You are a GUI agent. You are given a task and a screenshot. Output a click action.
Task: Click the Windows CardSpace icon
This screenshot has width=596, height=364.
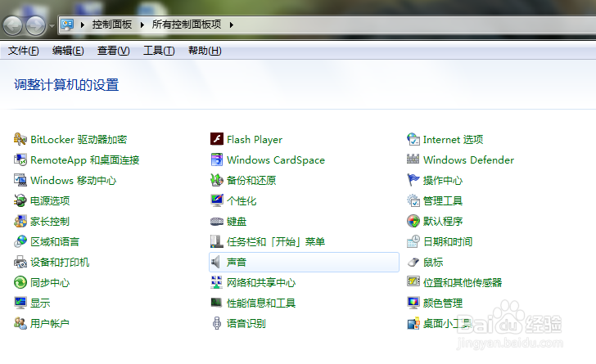pos(217,160)
